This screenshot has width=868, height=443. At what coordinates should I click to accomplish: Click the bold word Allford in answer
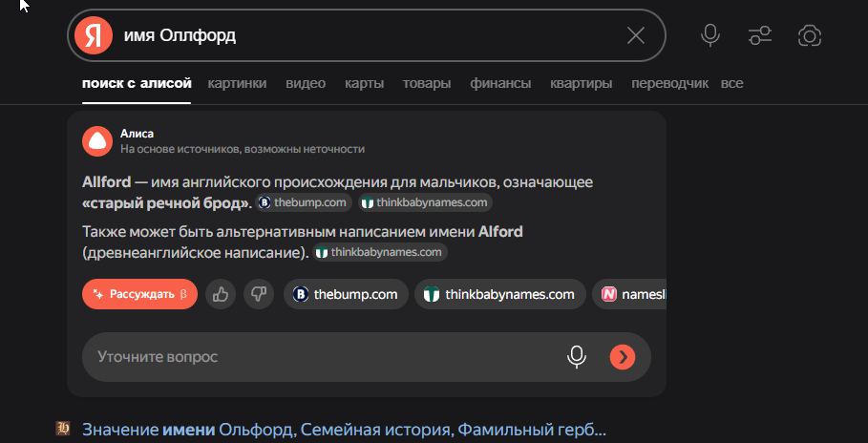(x=106, y=182)
